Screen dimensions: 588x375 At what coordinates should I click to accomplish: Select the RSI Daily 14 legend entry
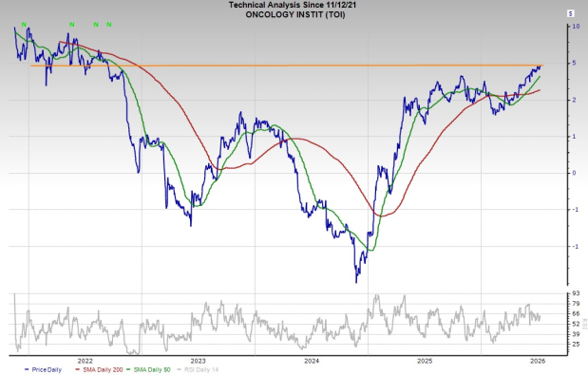tap(198, 369)
